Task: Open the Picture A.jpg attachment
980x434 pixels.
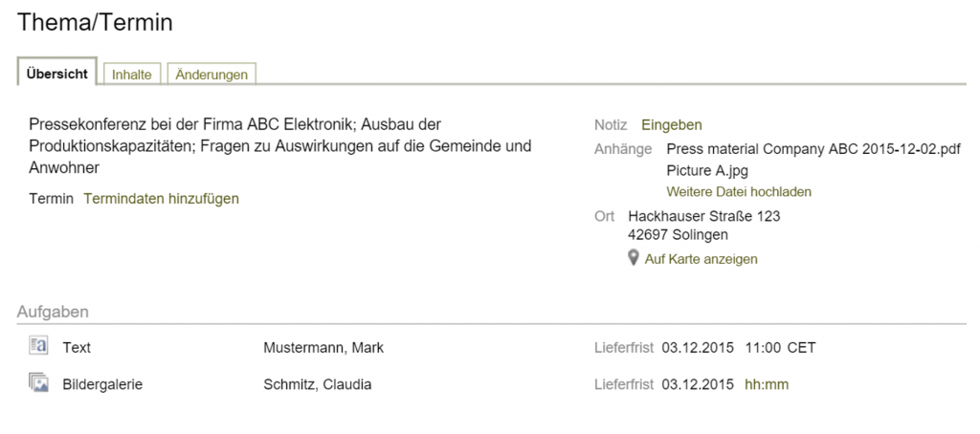Action: tap(707, 170)
